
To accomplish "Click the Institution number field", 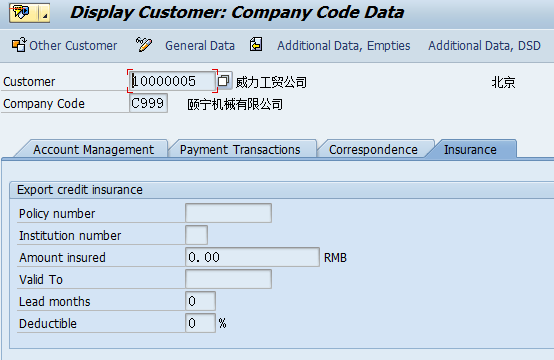I will (196, 235).
